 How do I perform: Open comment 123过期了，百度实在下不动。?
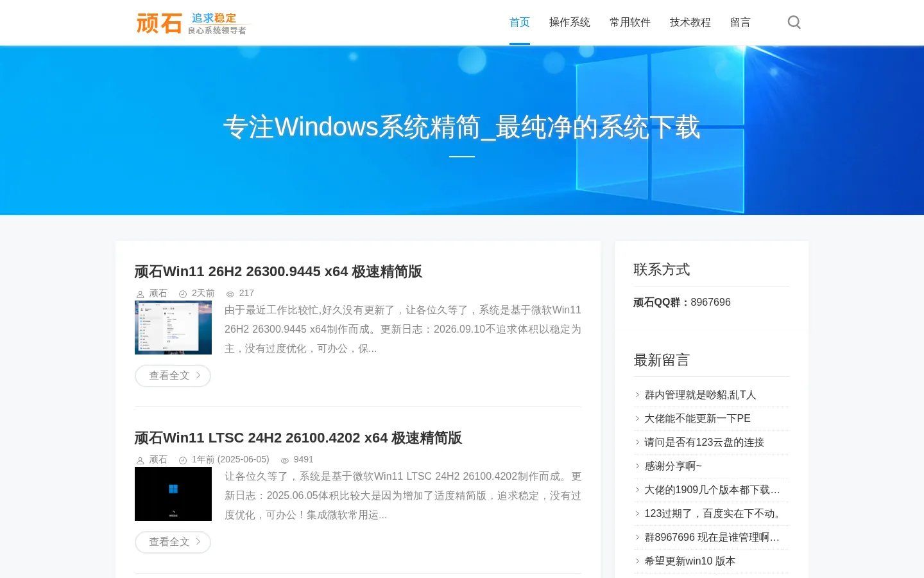[714, 514]
